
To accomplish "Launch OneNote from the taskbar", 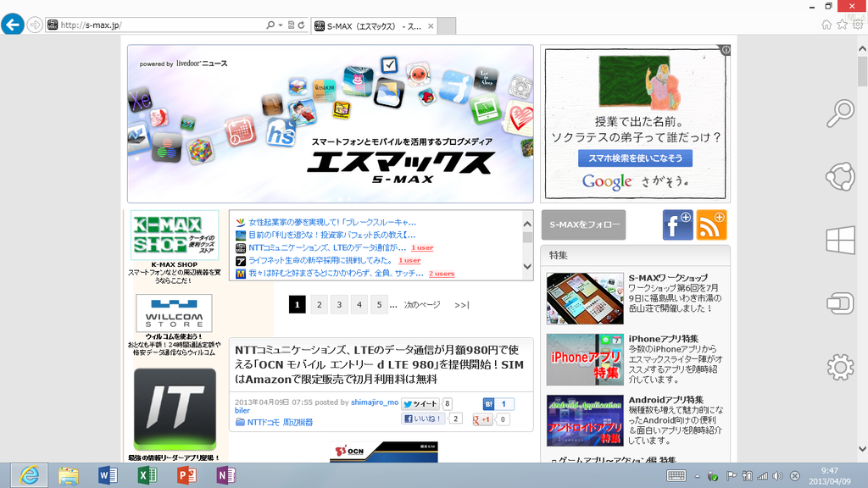I will pyautogui.click(x=225, y=475).
